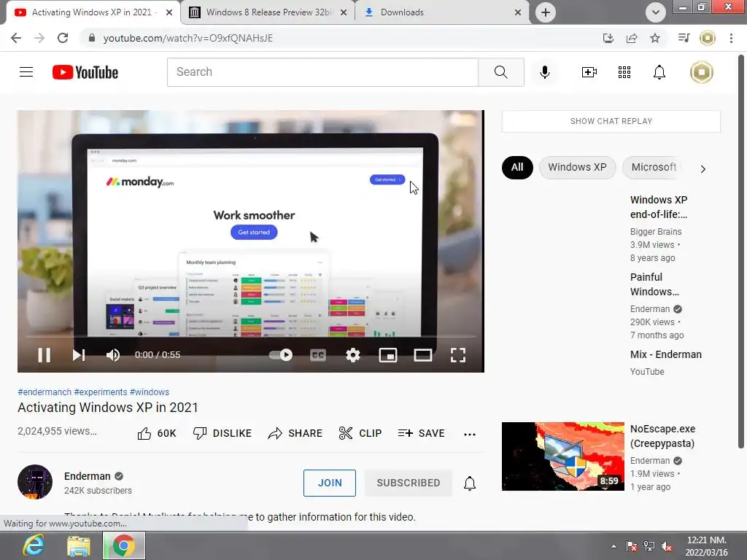Click the JOIN membership button

330,483
